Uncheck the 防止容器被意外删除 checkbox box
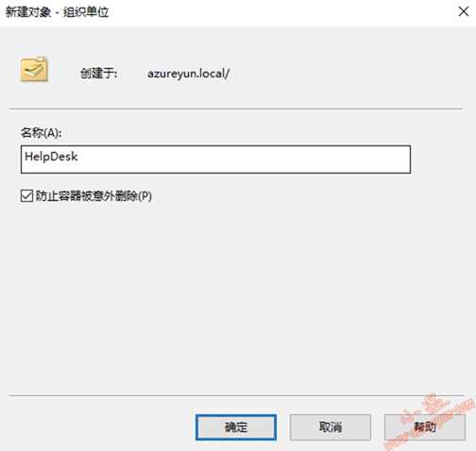476x451 pixels. click(x=26, y=196)
